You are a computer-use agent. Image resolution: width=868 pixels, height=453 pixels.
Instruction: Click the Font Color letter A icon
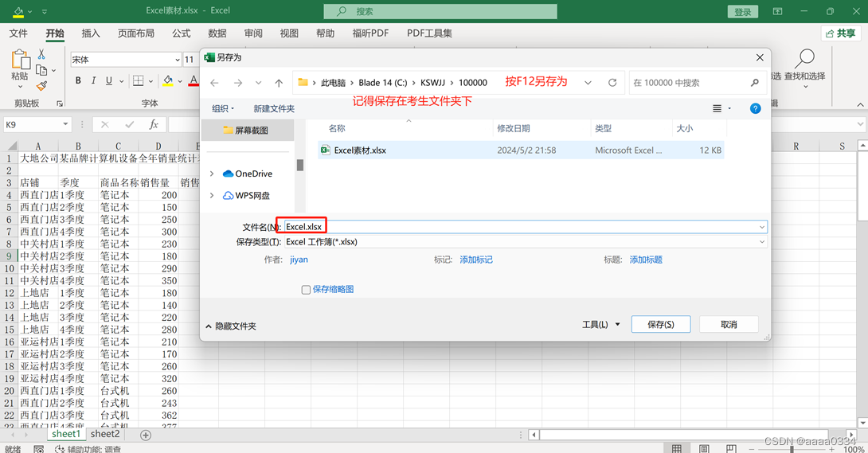tap(194, 80)
